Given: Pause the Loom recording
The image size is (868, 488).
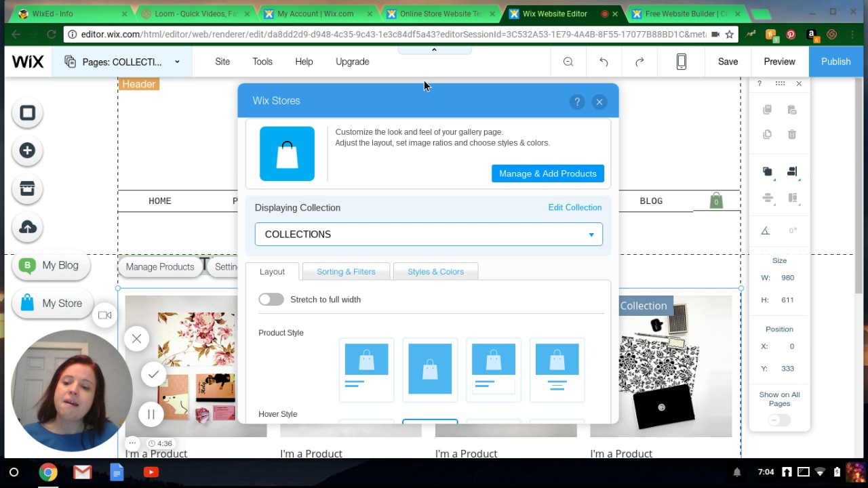Looking at the screenshot, I should (151, 414).
